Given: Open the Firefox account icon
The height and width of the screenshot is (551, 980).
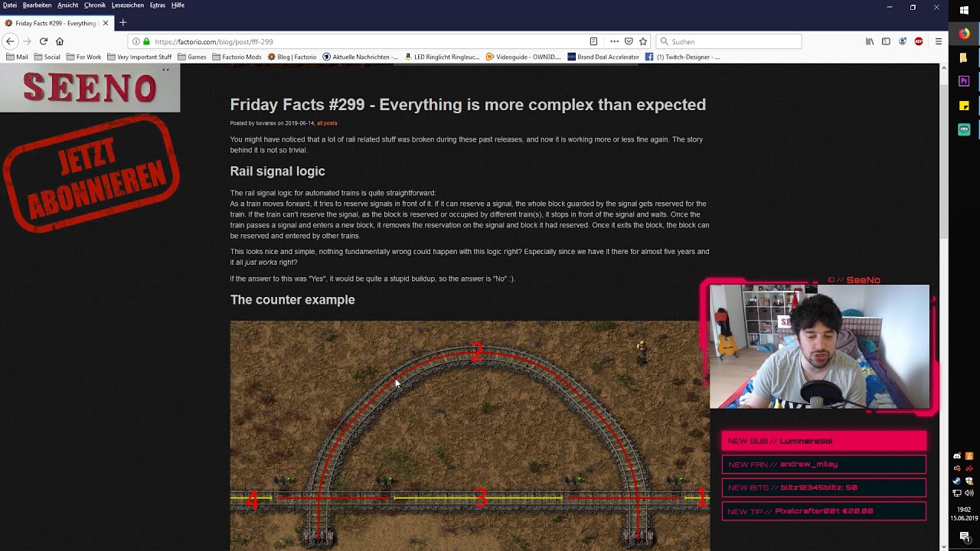Looking at the screenshot, I should 903,41.
